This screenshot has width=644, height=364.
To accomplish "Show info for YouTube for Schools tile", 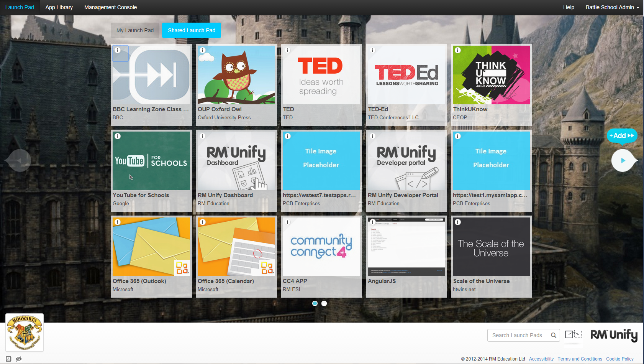I will click(118, 136).
